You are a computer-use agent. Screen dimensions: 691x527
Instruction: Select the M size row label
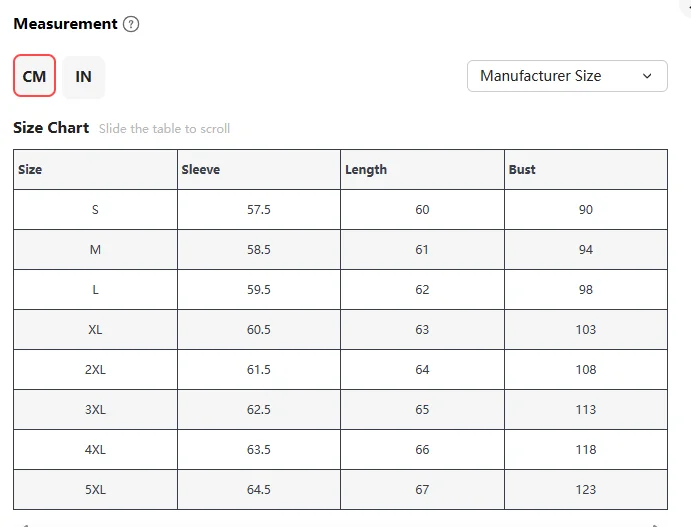[95, 250]
